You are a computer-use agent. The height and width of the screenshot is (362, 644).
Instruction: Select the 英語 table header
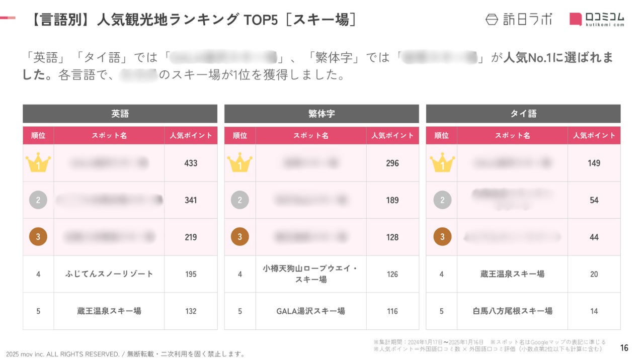tap(120, 114)
